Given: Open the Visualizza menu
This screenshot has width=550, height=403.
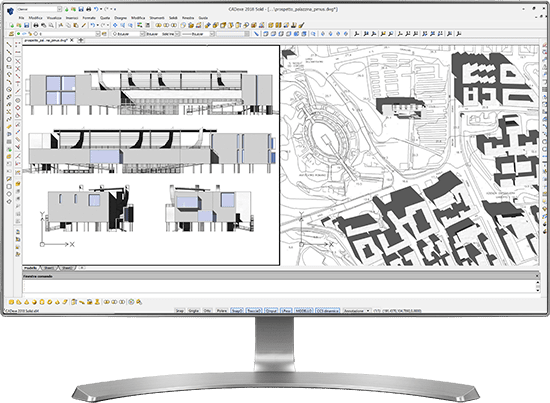Looking at the screenshot, I should 54,18.
